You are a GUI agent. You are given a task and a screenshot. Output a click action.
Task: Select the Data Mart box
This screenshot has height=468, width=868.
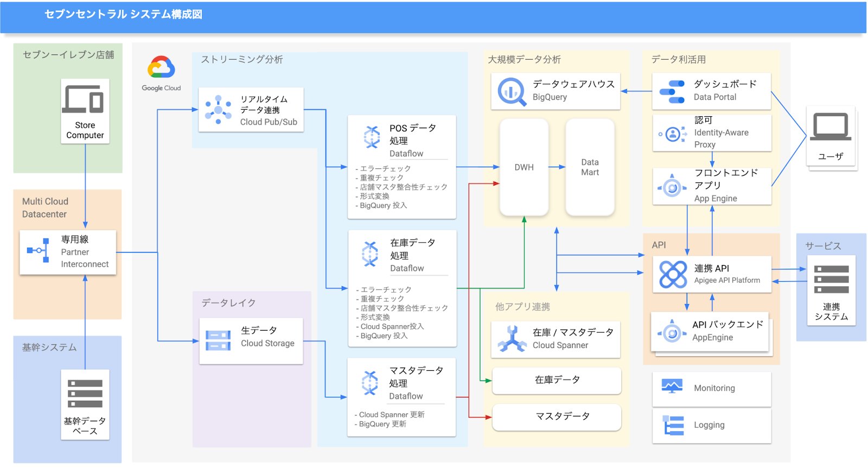pos(590,167)
